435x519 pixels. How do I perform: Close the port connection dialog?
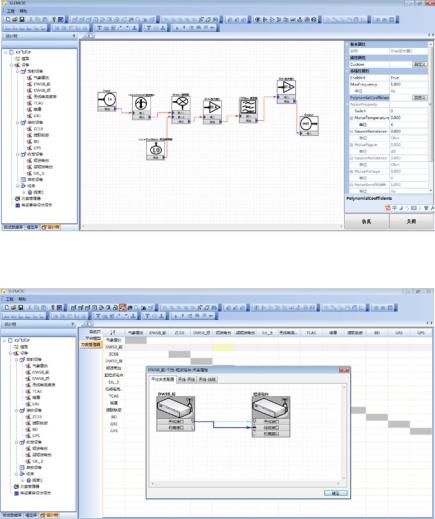pos(344,370)
